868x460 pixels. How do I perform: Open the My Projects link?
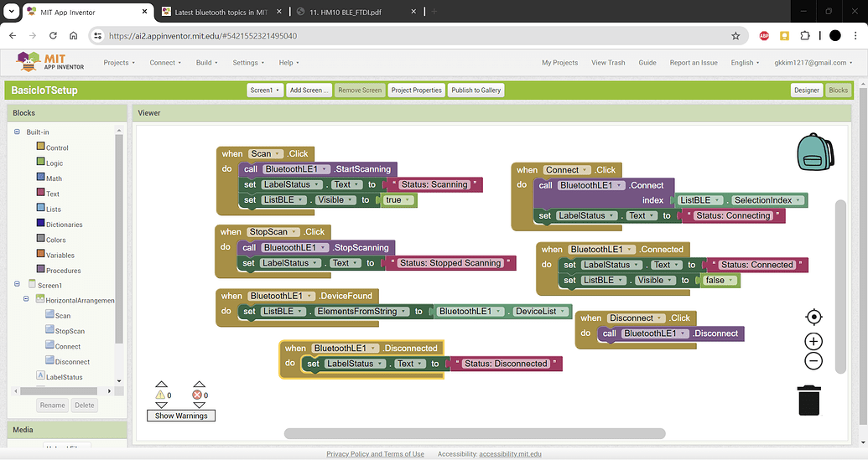[x=559, y=63]
